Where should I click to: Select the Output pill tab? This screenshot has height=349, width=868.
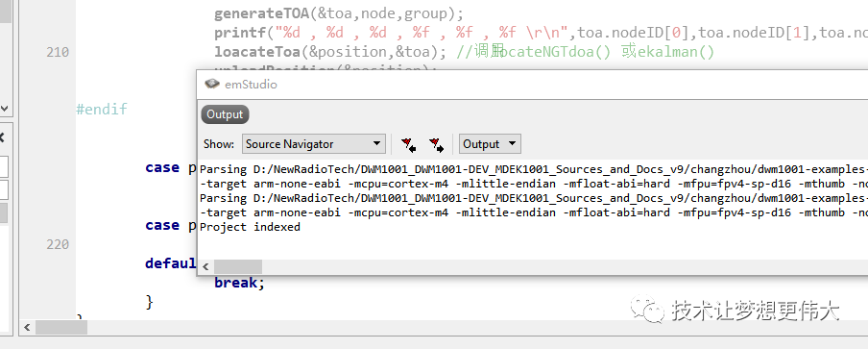point(225,114)
